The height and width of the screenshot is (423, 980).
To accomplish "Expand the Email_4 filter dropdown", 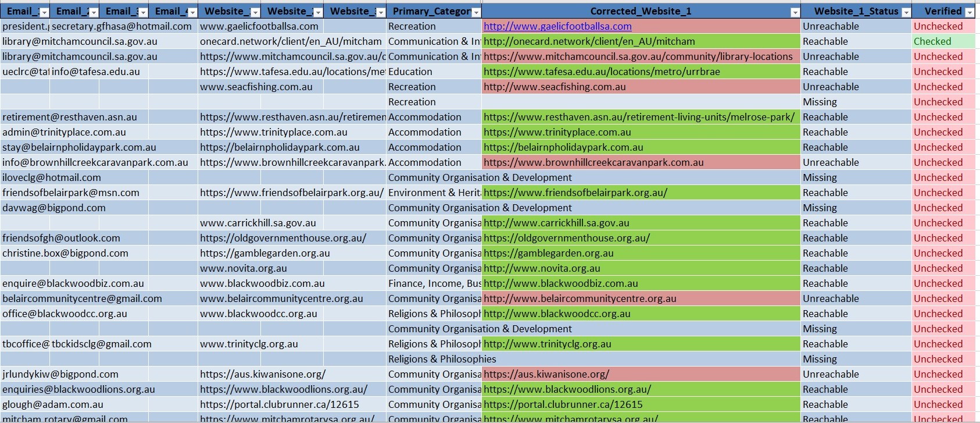I will (192, 12).
